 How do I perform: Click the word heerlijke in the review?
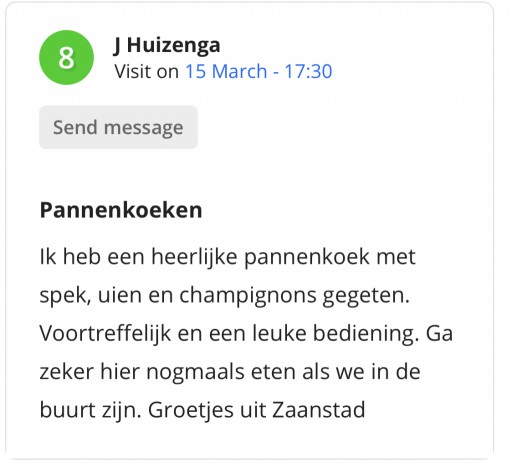tap(194, 257)
